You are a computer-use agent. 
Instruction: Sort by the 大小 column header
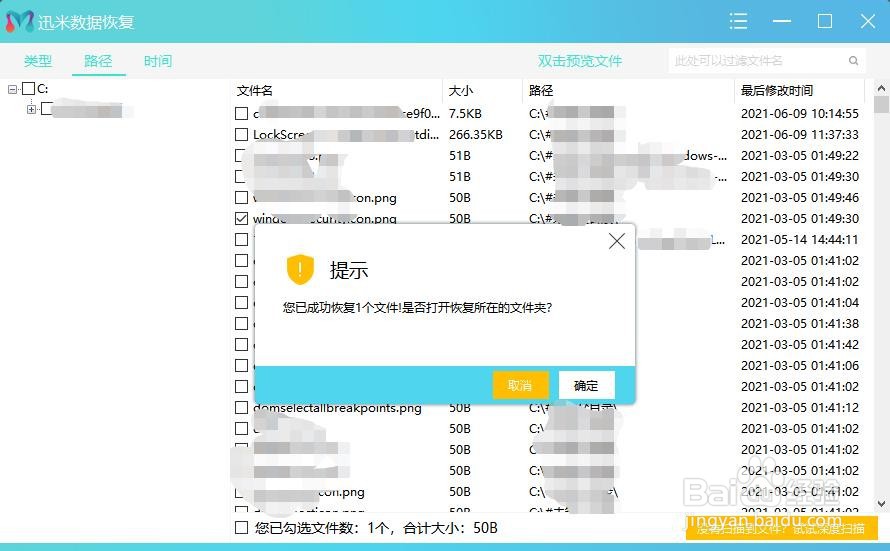pos(460,91)
